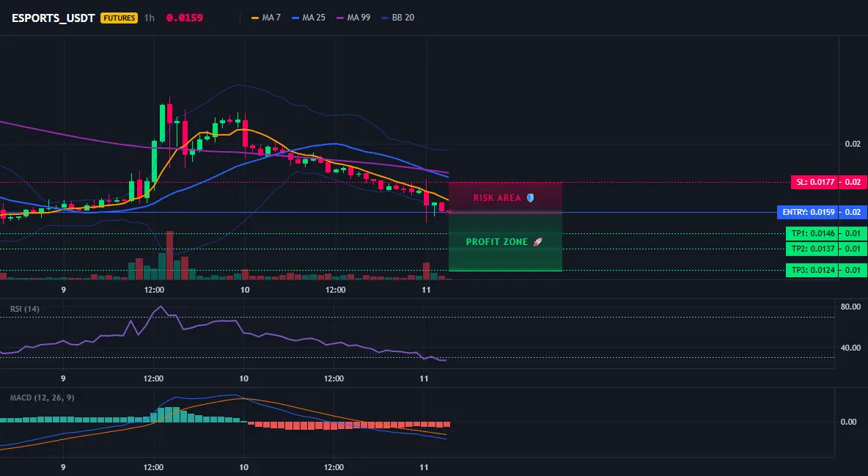Click the RISK AREA zone label
This screenshot has width=868, height=476.
pos(497,198)
